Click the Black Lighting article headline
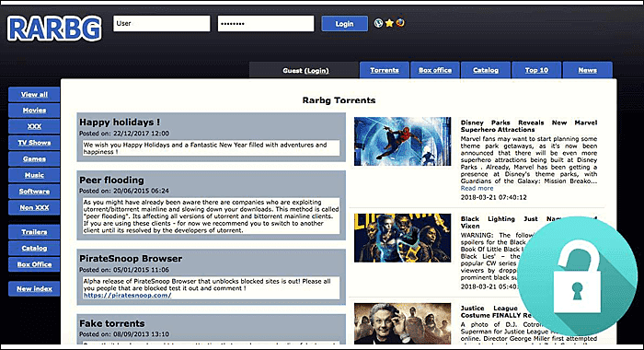The width and height of the screenshot is (644, 350). tap(529, 223)
